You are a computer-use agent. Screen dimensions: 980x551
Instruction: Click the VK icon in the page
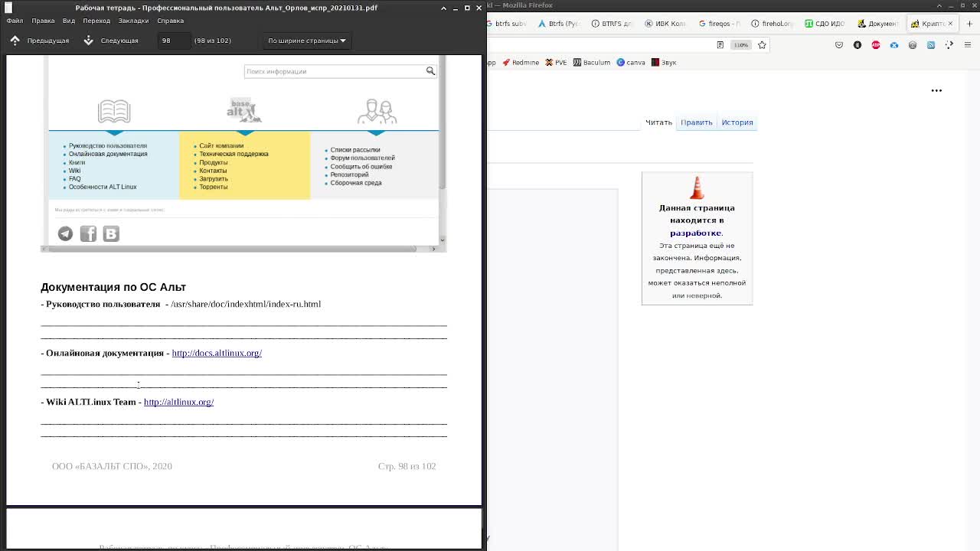[111, 233]
